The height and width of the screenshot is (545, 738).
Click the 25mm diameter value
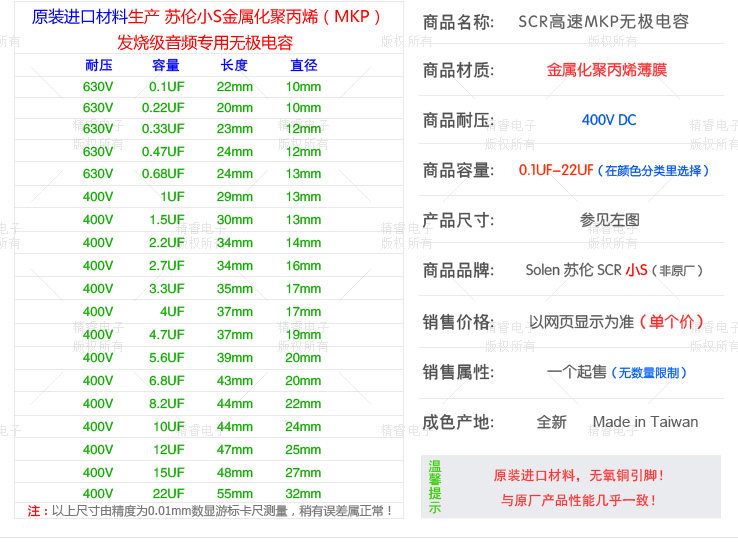[303, 450]
